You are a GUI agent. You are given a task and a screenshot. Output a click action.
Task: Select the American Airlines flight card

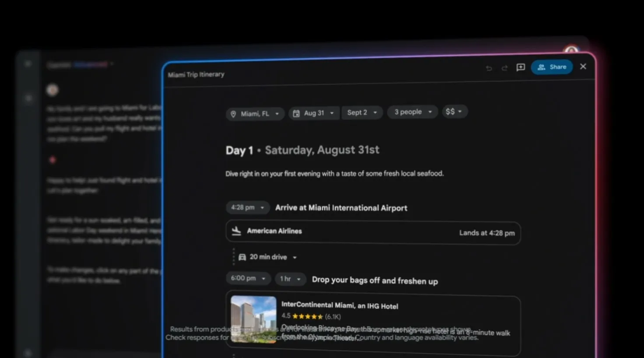point(373,232)
